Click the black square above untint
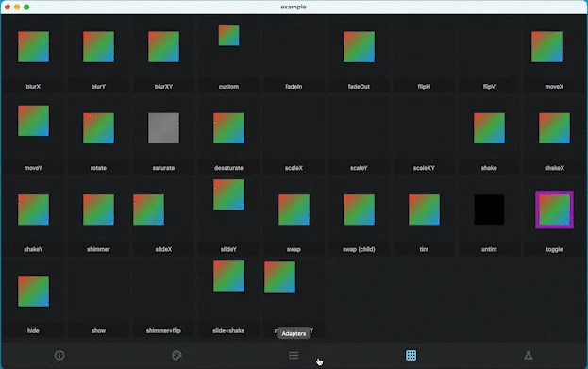This screenshot has height=369, width=588. point(490,210)
